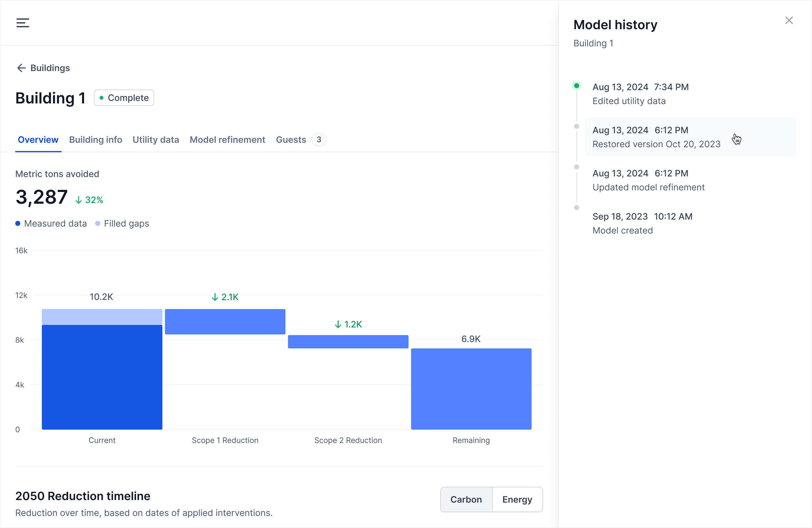
Task: Click the green down arrow beside 32%
Action: tap(78, 200)
